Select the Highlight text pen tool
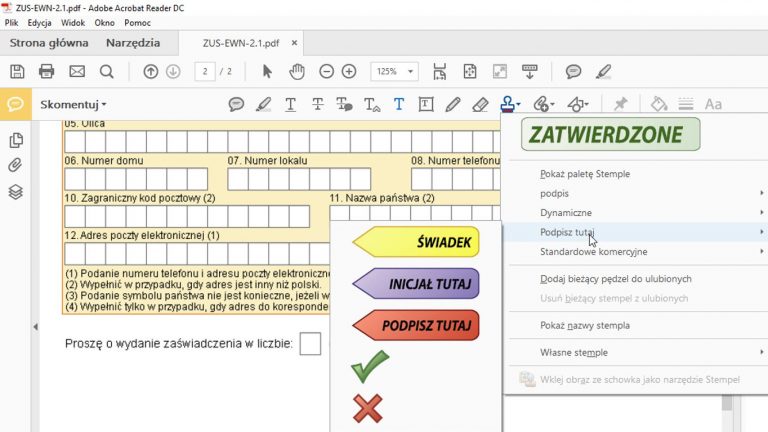This screenshot has width=768, height=432. [x=263, y=104]
